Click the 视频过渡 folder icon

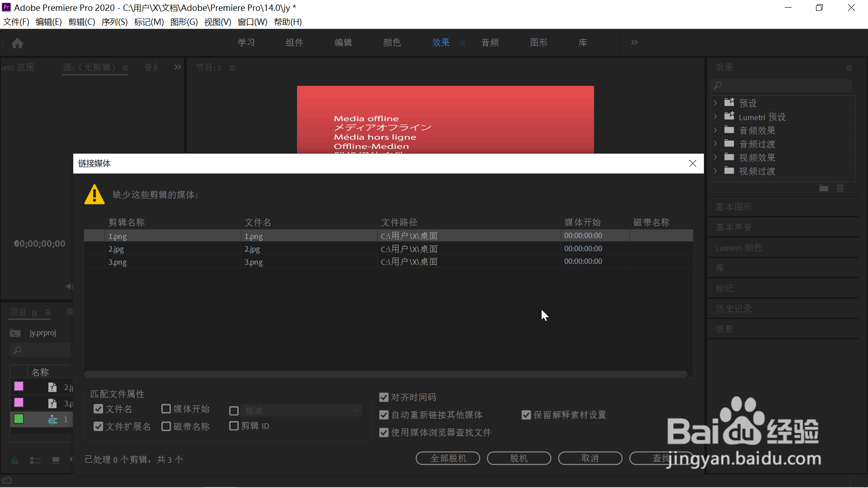pos(729,171)
